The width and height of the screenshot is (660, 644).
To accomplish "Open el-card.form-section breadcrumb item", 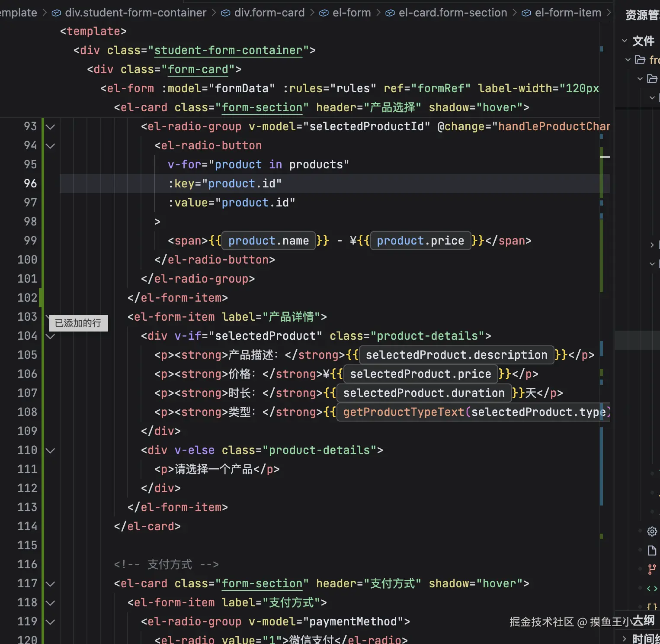I will (452, 13).
